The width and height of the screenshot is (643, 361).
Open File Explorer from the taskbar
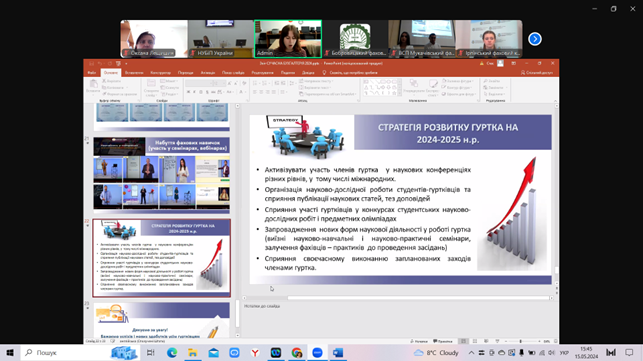(192, 352)
